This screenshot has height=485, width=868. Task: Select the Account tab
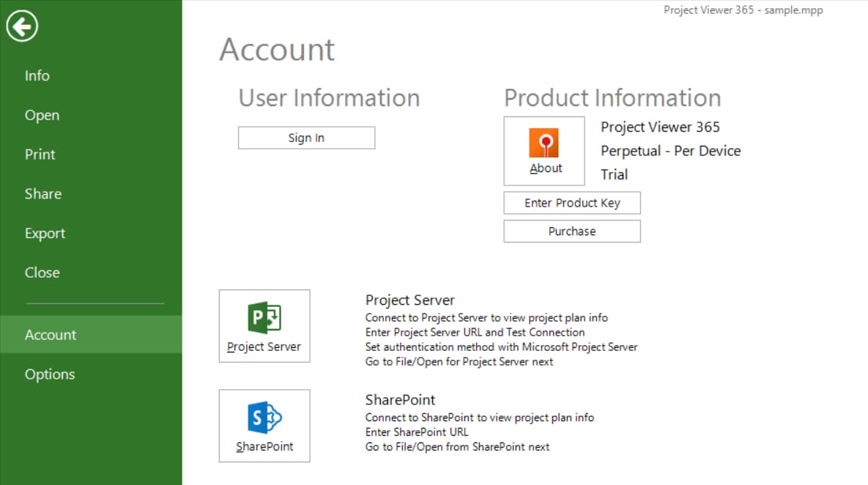click(50, 335)
